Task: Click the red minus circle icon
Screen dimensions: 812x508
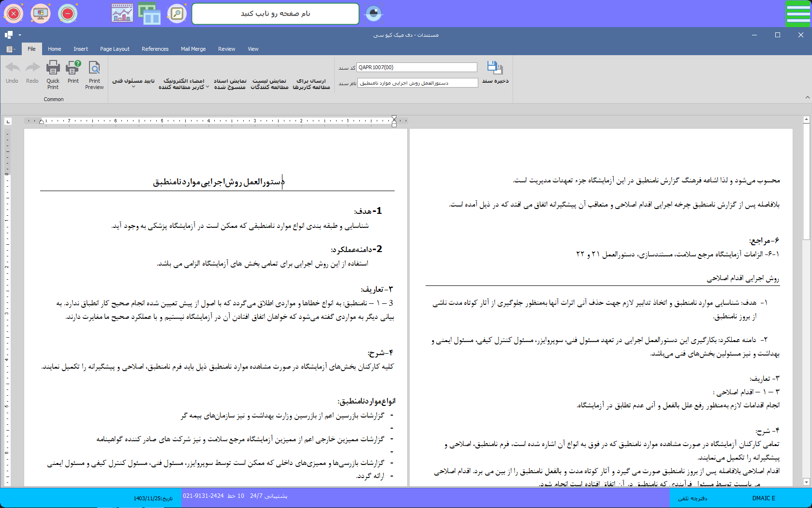Action: (x=68, y=14)
